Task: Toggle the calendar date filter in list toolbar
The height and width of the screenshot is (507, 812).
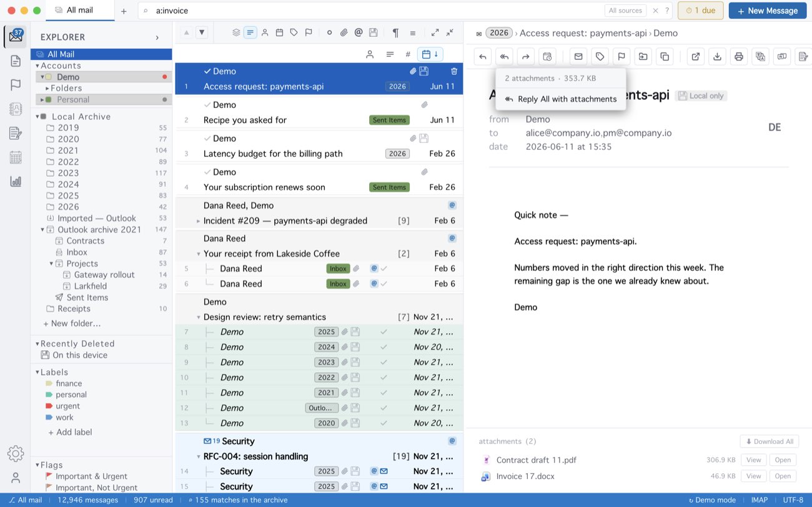Action: [279, 32]
